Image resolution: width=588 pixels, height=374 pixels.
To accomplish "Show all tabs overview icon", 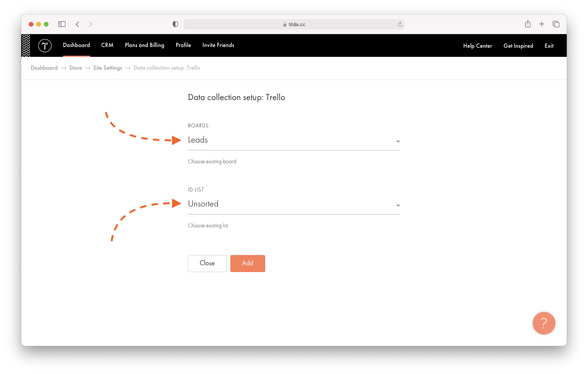I will (556, 24).
